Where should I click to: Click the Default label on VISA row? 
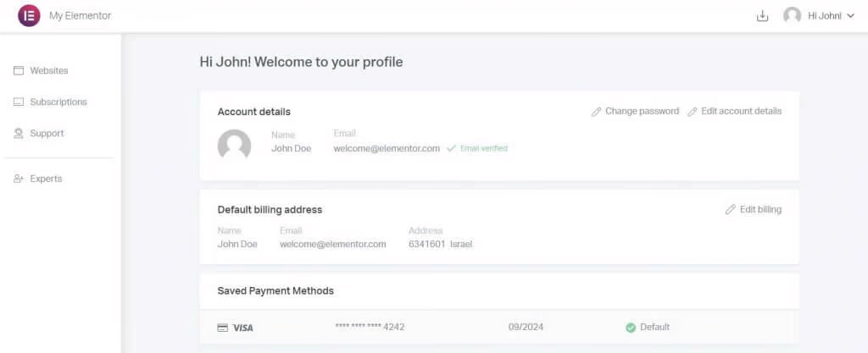(x=654, y=327)
